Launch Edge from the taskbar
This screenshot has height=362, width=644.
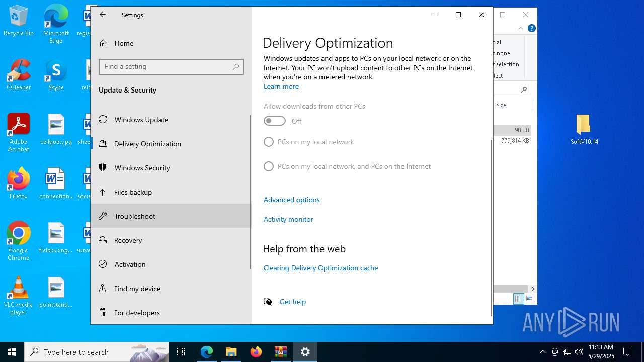pyautogui.click(x=207, y=352)
